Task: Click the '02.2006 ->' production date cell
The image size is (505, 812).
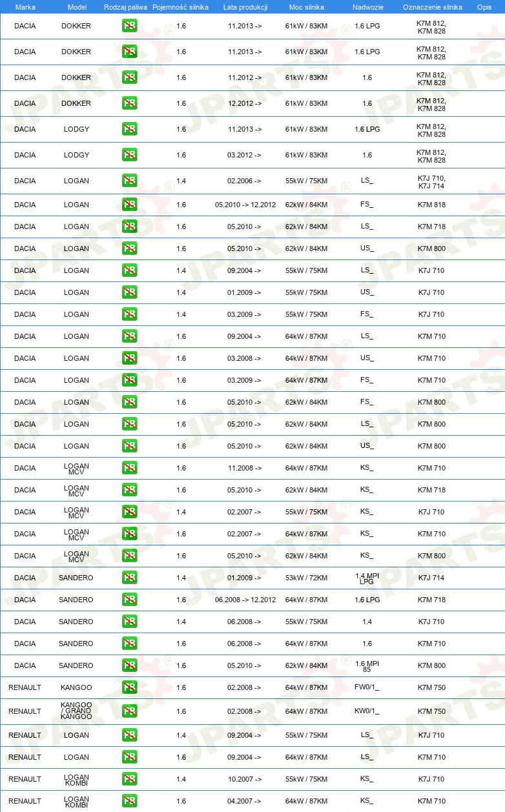Action: coord(244,181)
